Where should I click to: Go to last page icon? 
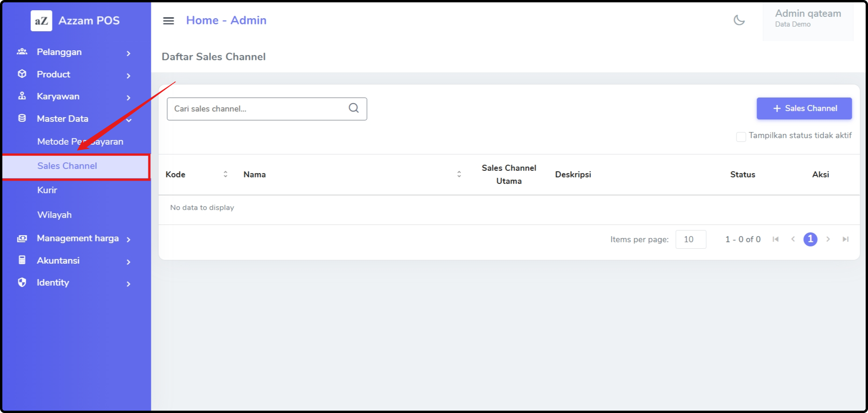click(845, 239)
